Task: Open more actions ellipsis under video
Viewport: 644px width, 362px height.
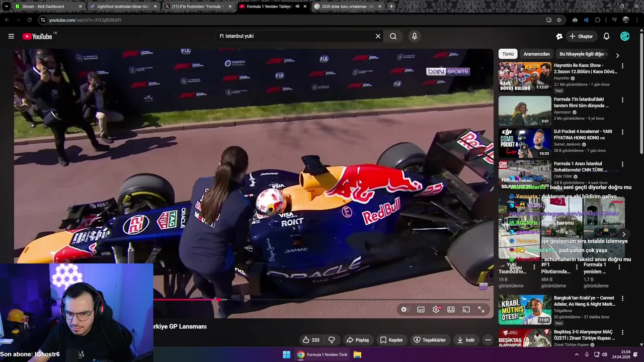Action: coord(488,340)
